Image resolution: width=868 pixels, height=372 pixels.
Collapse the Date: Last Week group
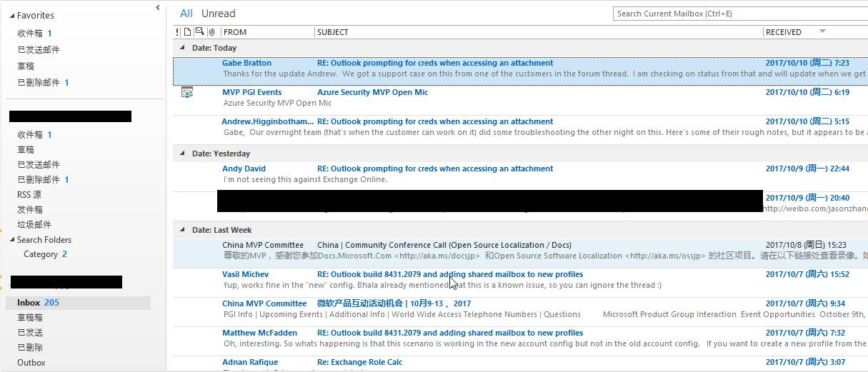[182, 231]
